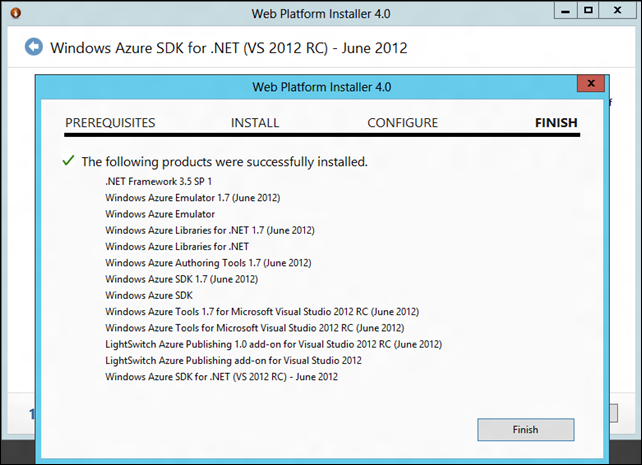Select the FINISH step tab

coord(556,123)
